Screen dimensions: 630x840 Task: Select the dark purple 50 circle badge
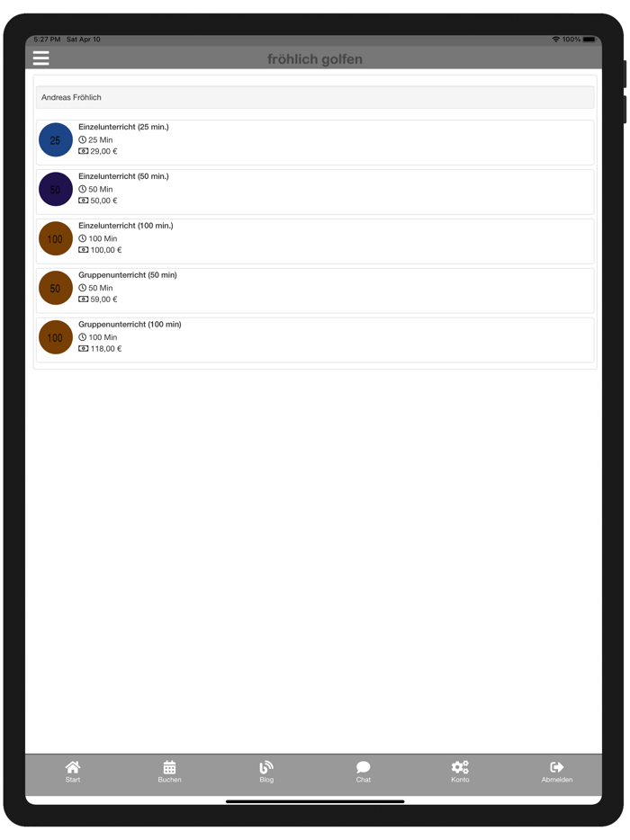[56, 189]
